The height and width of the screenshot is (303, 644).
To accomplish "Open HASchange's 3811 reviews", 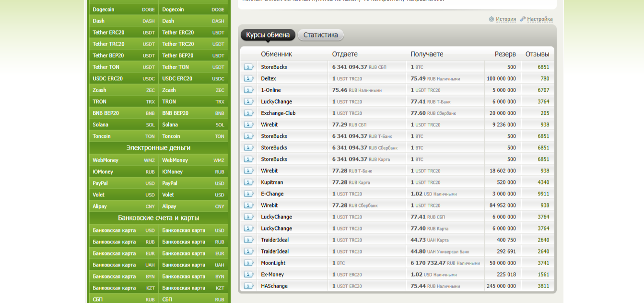I will (x=543, y=286).
